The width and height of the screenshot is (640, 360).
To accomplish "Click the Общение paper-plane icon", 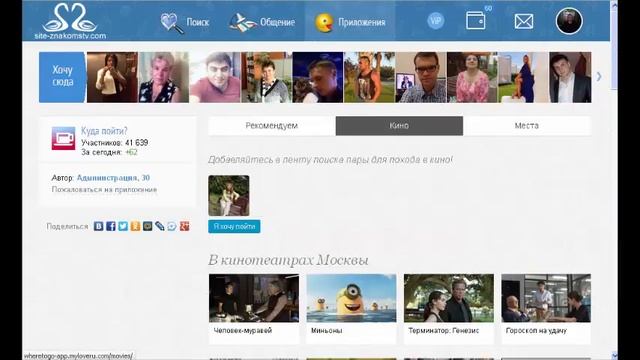I will pyautogui.click(x=242, y=22).
